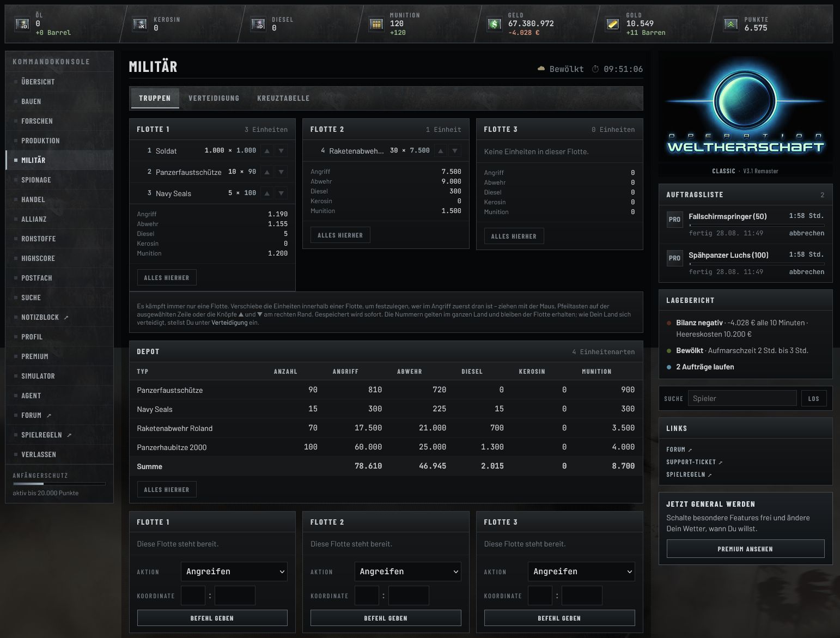Switch to the Kreuztabelle tab
Viewport: 840px width, 638px height.
coord(283,98)
